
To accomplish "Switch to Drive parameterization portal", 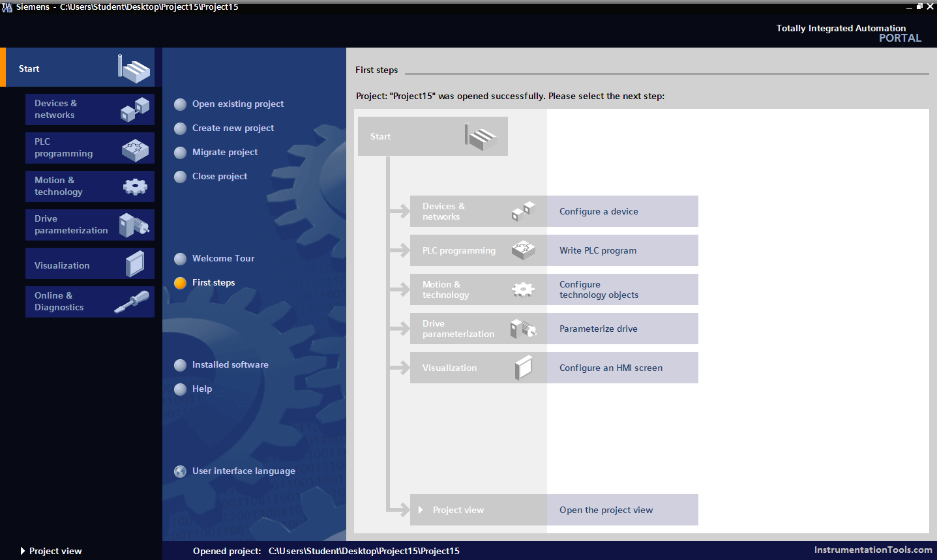I will [x=90, y=225].
